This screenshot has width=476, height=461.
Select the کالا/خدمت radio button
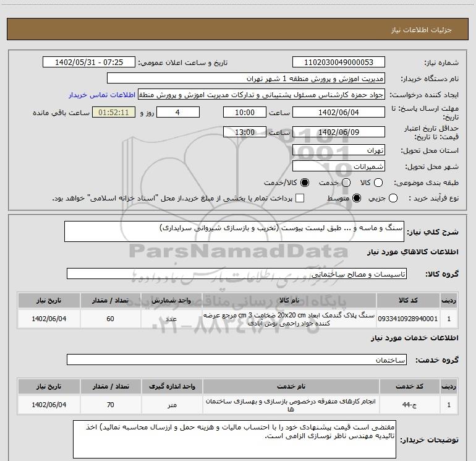point(305,183)
